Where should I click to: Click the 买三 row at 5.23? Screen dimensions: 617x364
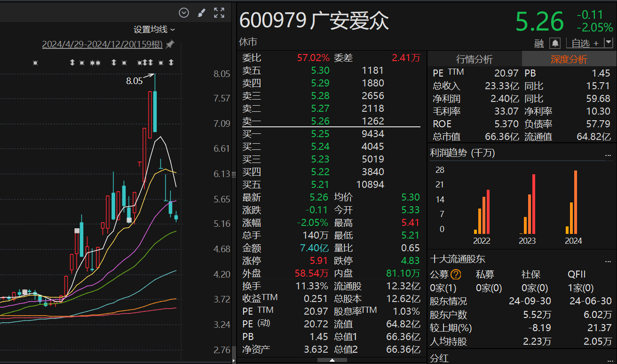332,159
